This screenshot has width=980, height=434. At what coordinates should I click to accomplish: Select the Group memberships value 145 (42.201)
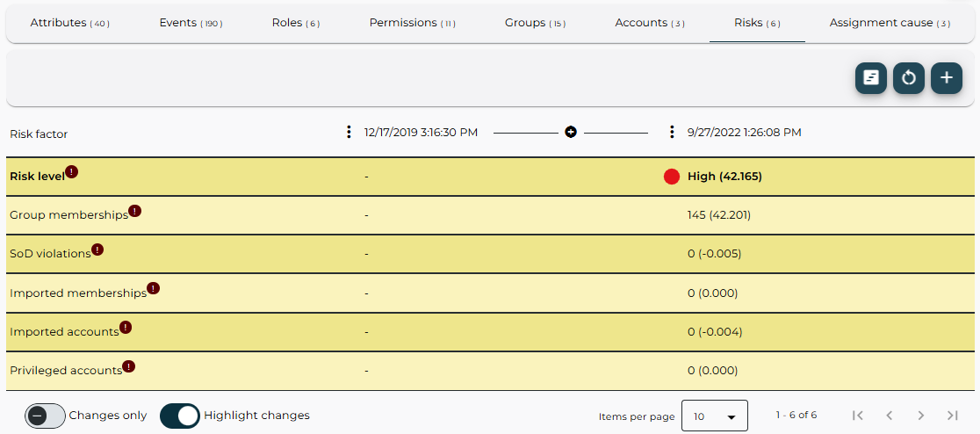click(x=718, y=215)
